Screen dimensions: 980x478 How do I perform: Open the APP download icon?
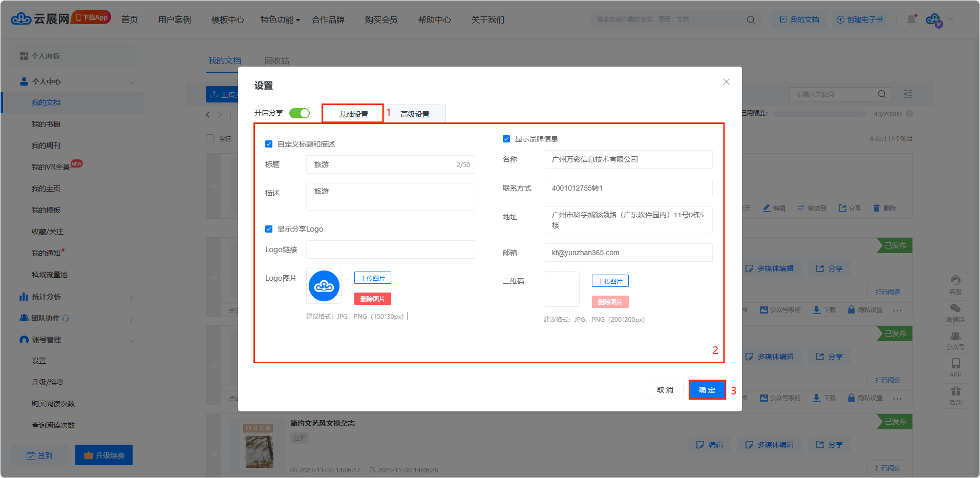point(955,367)
